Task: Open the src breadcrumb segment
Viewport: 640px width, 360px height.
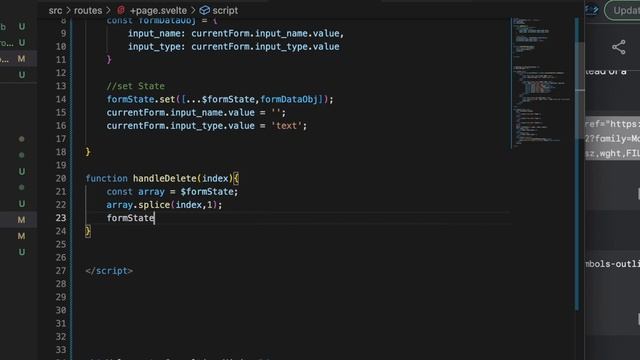Action: pyautogui.click(x=55, y=10)
